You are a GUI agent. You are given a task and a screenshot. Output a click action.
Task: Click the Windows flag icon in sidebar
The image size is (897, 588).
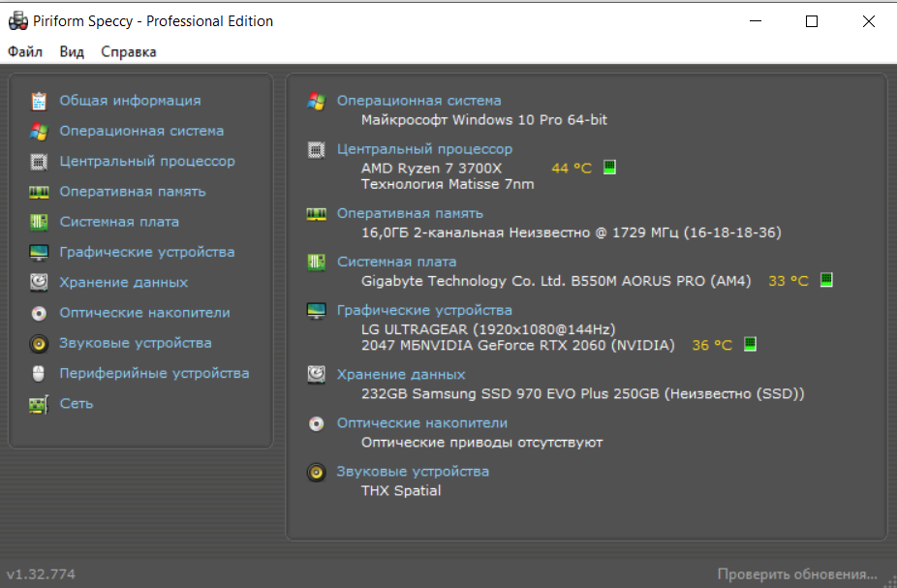pos(39,131)
